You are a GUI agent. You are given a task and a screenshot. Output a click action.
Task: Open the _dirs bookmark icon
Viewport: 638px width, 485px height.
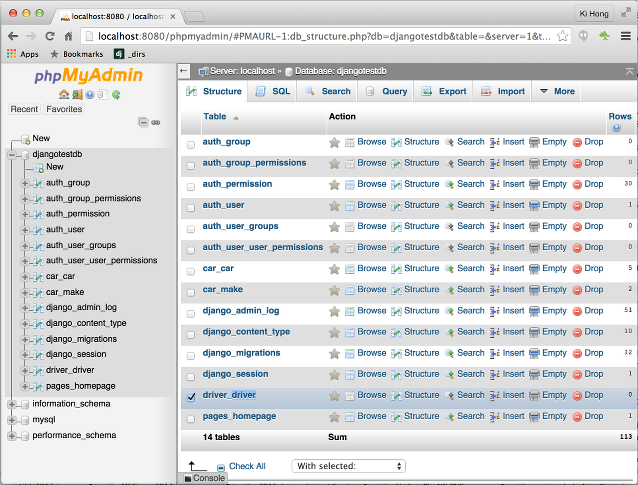119,54
